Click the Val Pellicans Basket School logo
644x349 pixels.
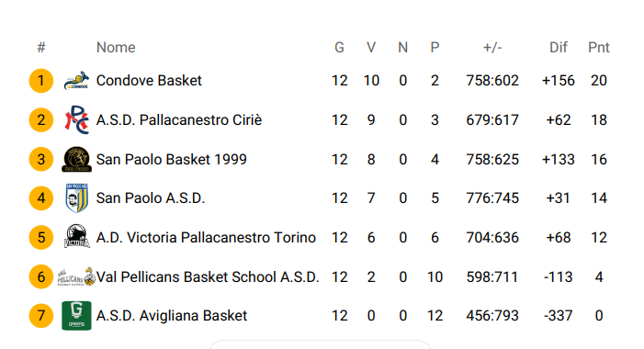(x=76, y=276)
